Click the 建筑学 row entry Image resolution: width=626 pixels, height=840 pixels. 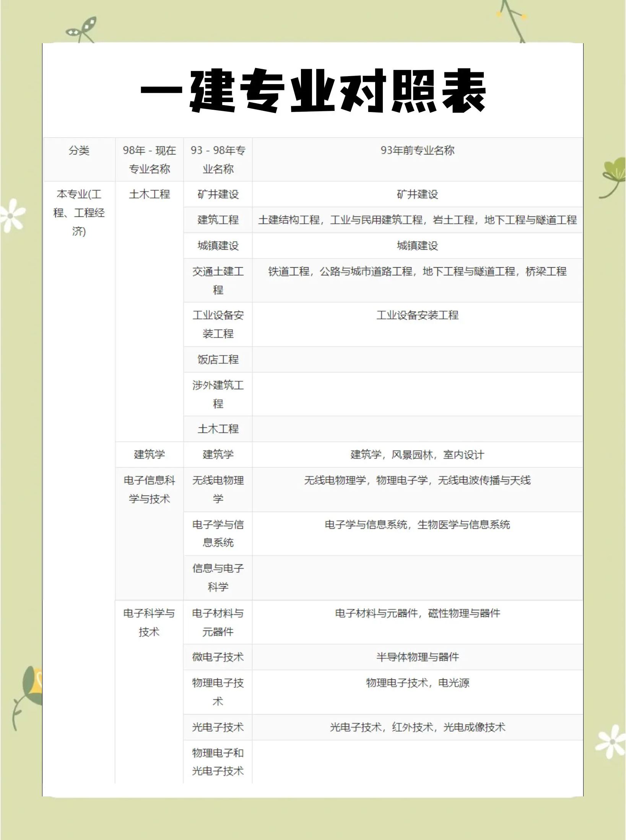pos(218,455)
